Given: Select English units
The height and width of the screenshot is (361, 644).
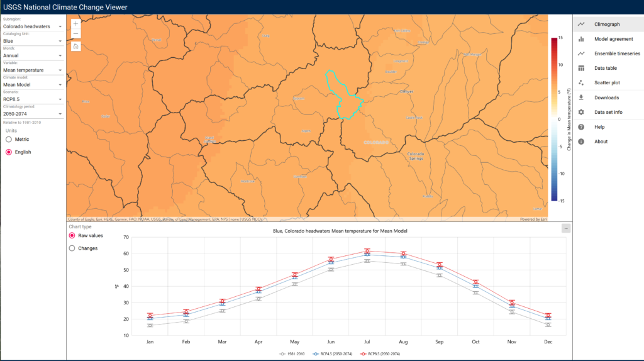Looking at the screenshot, I should [9, 152].
